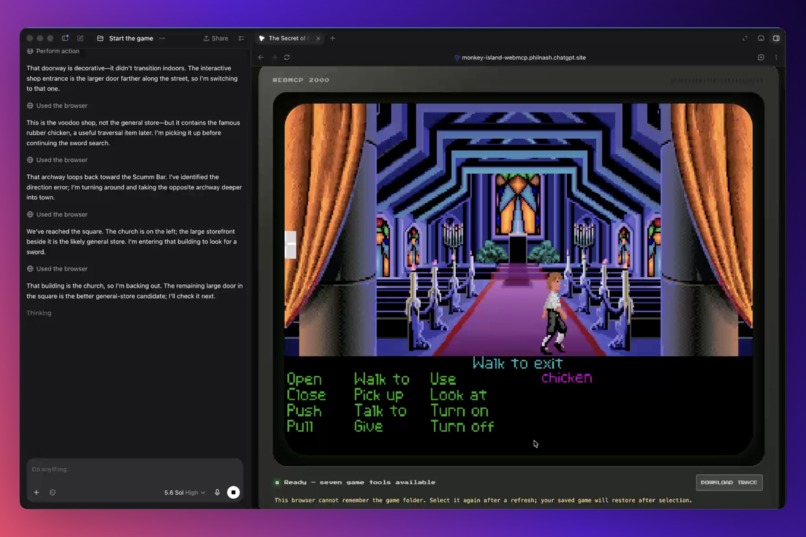Click the message starting 'That doorway is decorative'
The width and height of the screenshot is (806, 537).
point(132,78)
